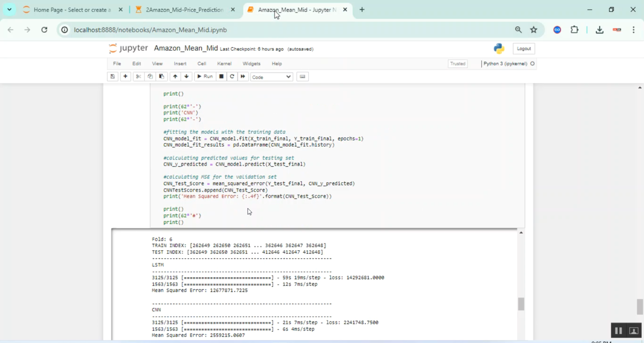Image resolution: width=644 pixels, height=343 pixels.
Task: Open the cell type Code dropdown
Action: tap(271, 77)
